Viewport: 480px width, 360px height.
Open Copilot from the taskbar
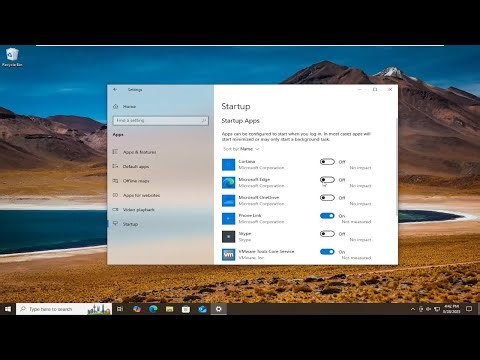point(137,309)
